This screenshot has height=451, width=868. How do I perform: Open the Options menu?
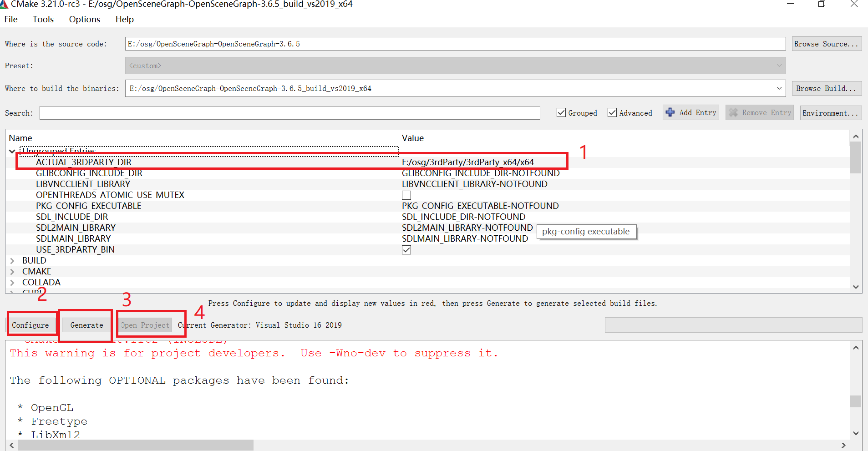point(84,19)
